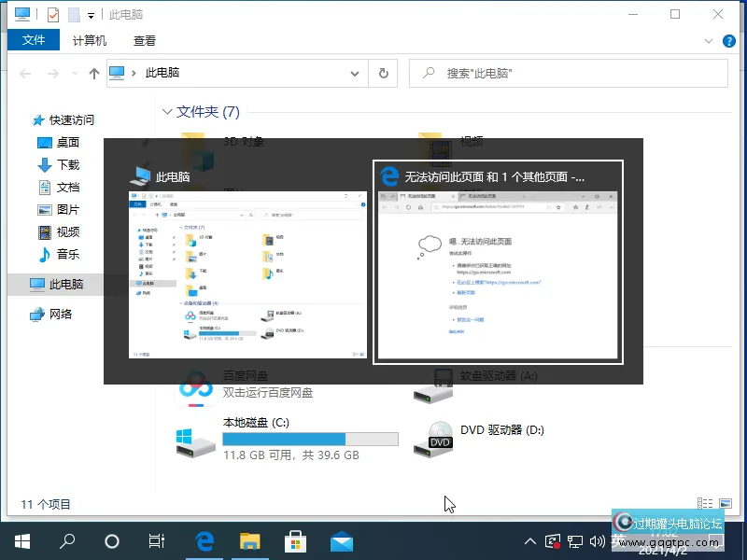Image resolution: width=747 pixels, height=560 pixels.
Task: Click the refresh button beside address bar
Action: [x=383, y=73]
